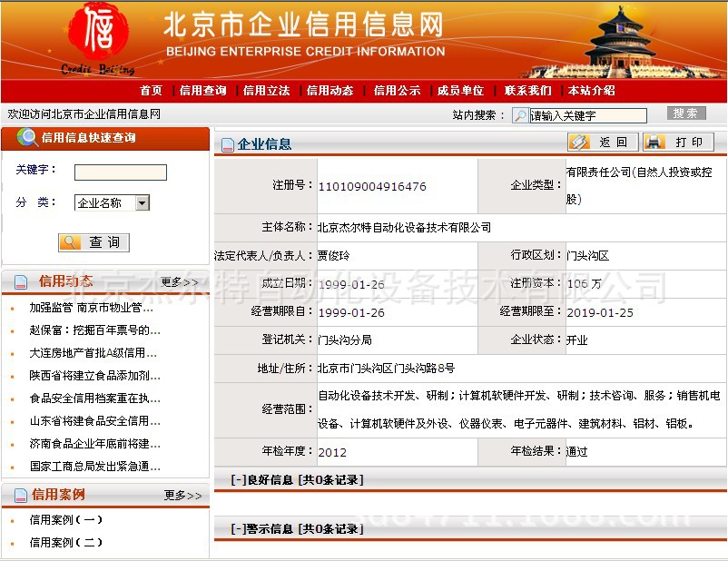Open 信用案例(二) link
Viewport: 728px width, 561px height.
pyautogui.click(x=66, y=543)
